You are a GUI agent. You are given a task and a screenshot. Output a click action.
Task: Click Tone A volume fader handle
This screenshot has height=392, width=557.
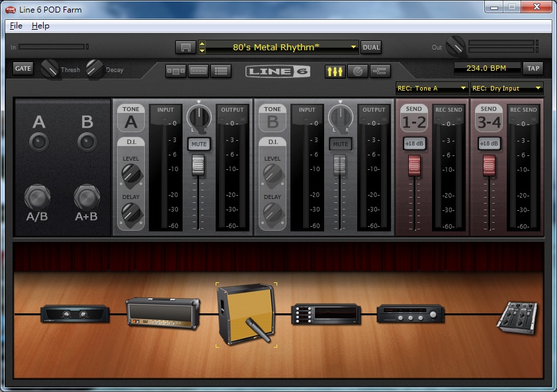point(198,165)
